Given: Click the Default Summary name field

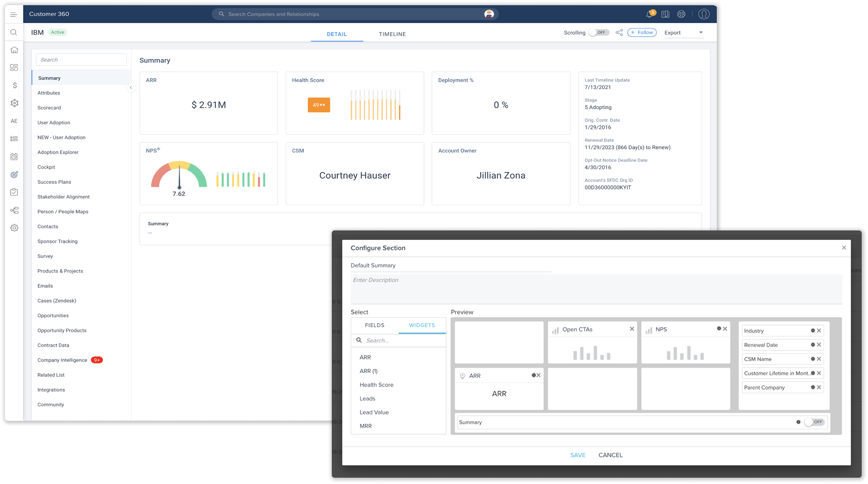Looking at the screenshot, I should tap(451, 265).
